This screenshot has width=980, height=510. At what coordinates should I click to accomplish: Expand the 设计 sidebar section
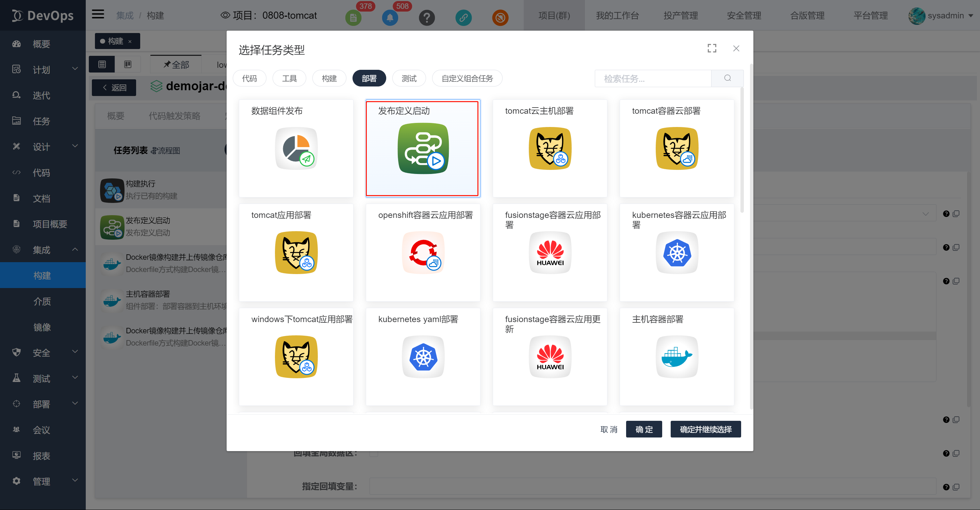click(75, 146)
